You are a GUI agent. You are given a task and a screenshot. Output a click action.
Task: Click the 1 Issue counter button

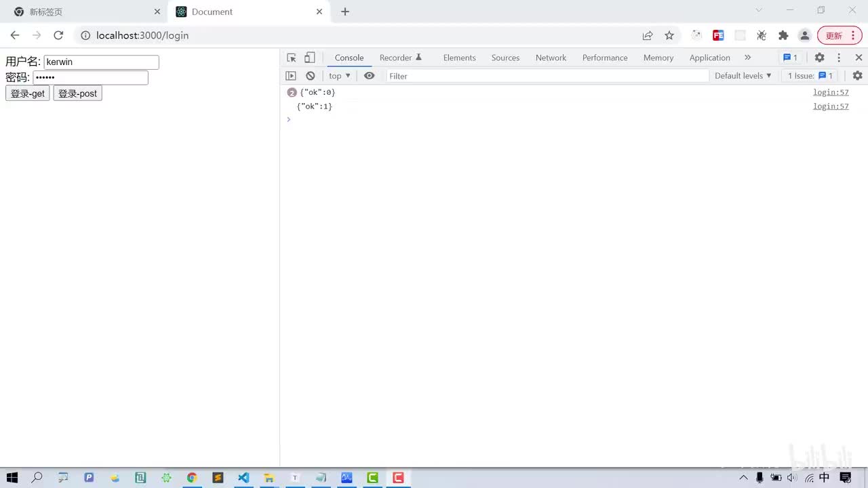(x=810, y=76)
